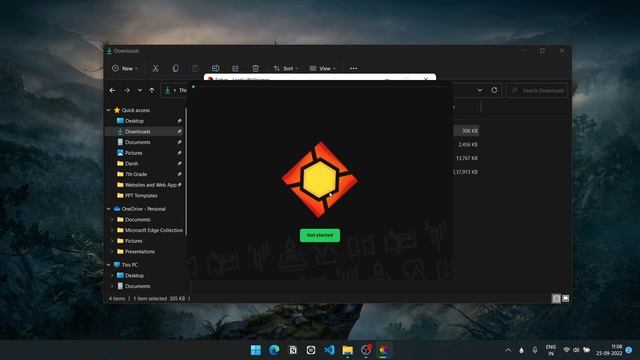Open the Sort dropdown menu
Viewport: 640px width, 360px height.
(x=286, y=68)
